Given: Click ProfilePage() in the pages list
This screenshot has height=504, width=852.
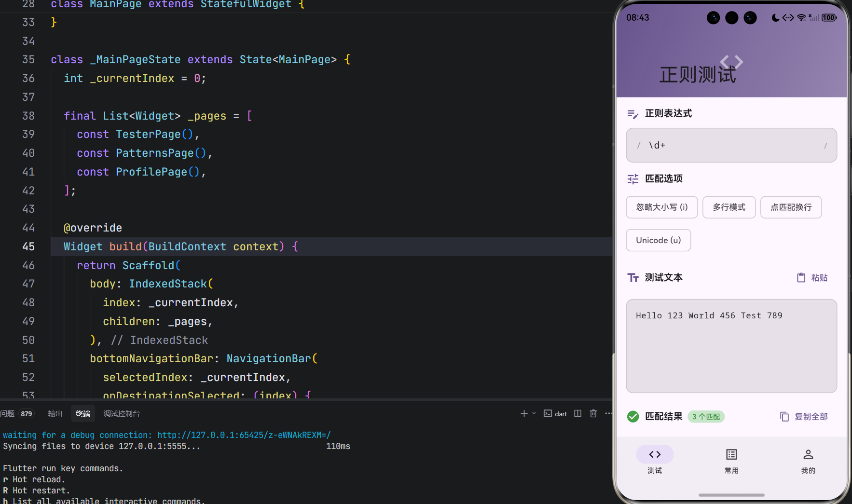Looking at the screenshot, I should coord(158,172).
